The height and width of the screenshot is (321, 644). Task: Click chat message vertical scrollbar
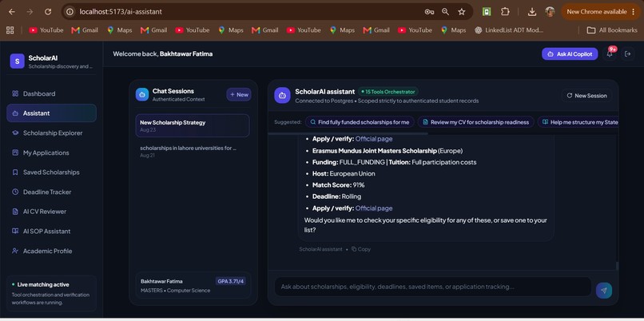pos(617,266)
